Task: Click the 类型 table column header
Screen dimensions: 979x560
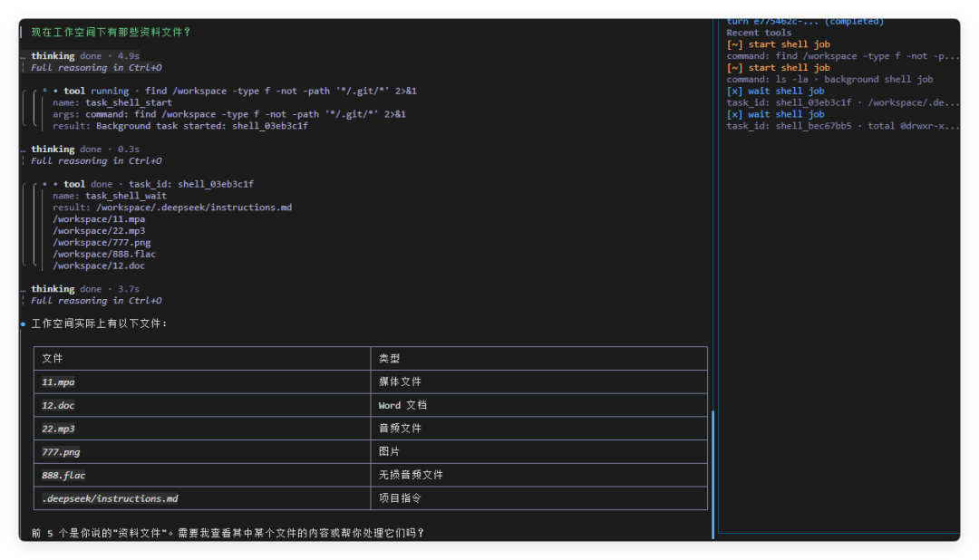Action: [x=538, y=358]
